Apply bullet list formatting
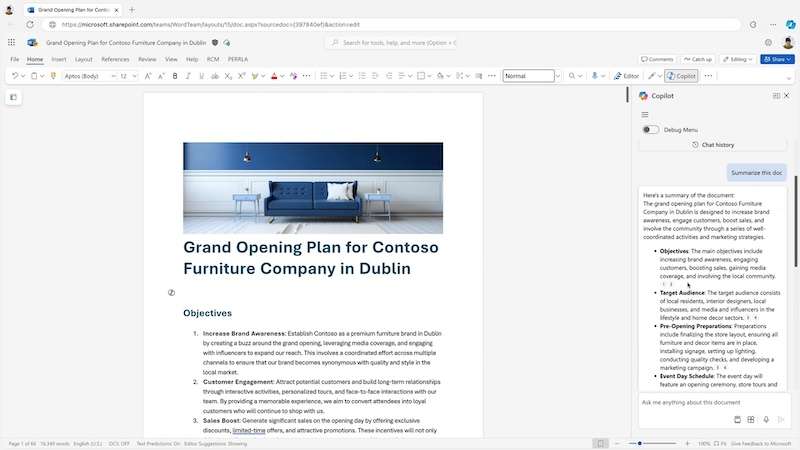The width and height of the screenshot is (800, 450). pos(323,76)
